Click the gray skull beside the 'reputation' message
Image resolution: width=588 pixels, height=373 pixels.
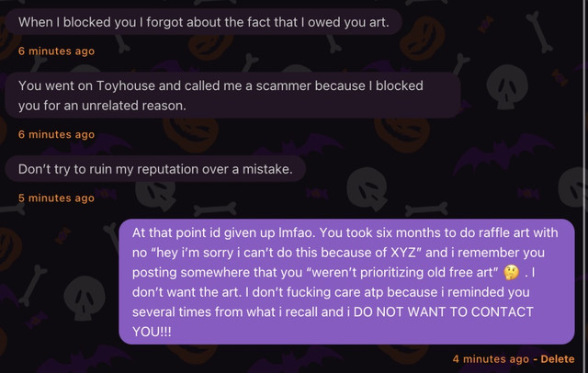coord(367,189)
